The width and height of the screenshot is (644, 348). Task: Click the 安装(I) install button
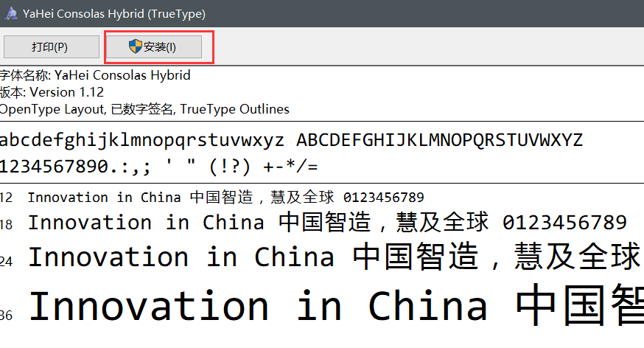click(154, 47)
